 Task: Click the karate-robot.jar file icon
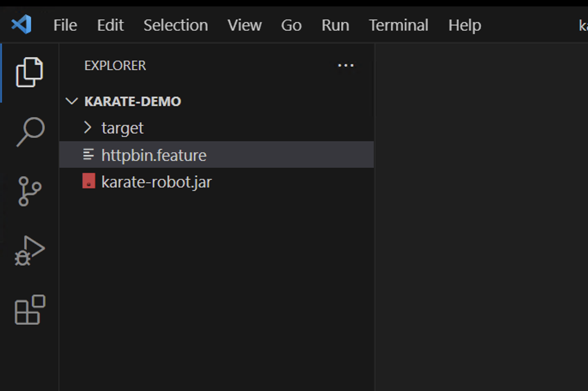point(88,181)
